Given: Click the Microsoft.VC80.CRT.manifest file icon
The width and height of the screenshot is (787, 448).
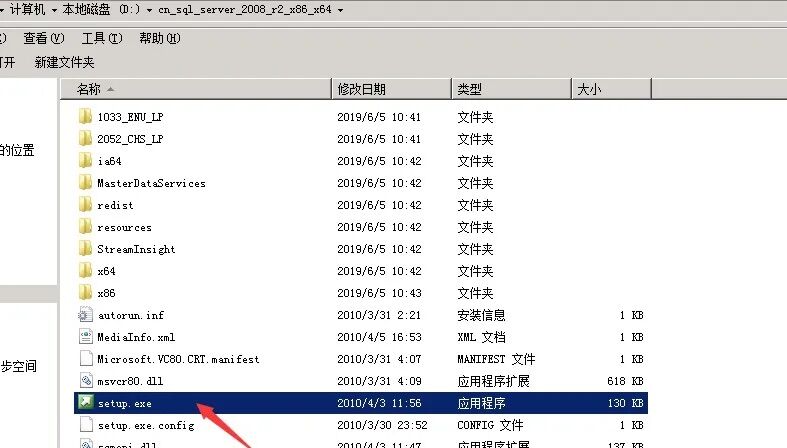Looking at the screenshot, I should [x=85, y=359].
